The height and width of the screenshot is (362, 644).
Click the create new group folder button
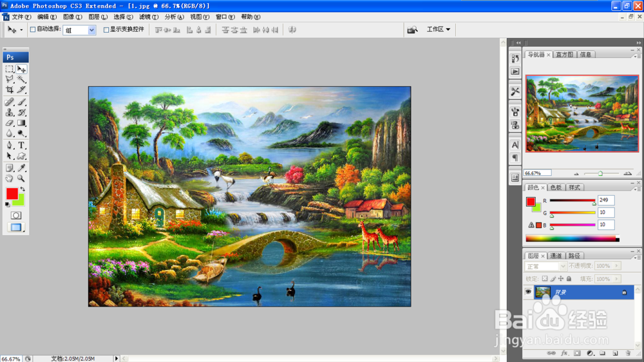click(603, 353)
